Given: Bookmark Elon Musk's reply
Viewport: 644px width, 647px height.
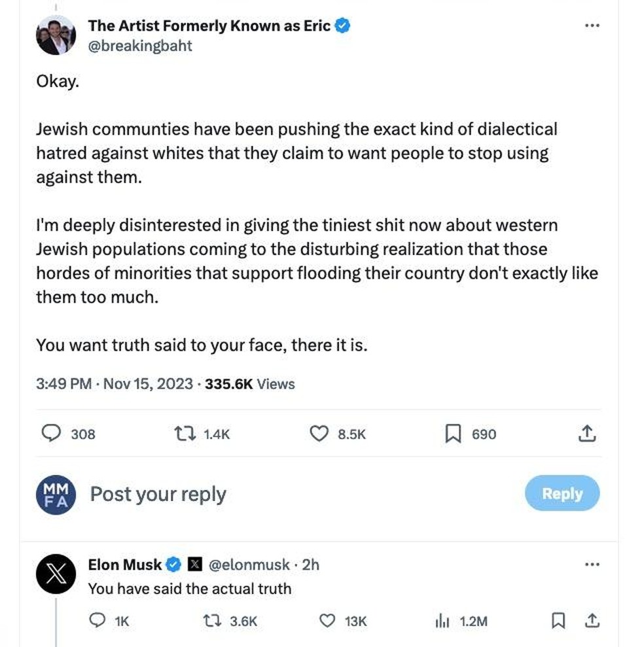Looking at the screenshot, I should [x=558, y=621].
